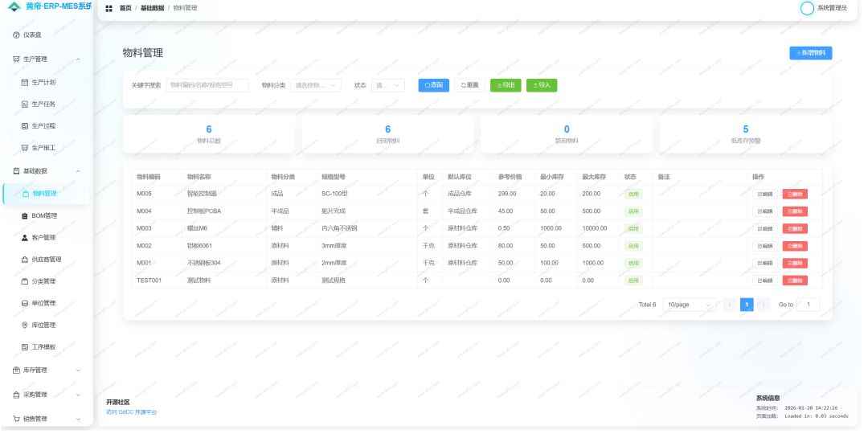Expand the 采购管理 menu section

coord(78,395)
